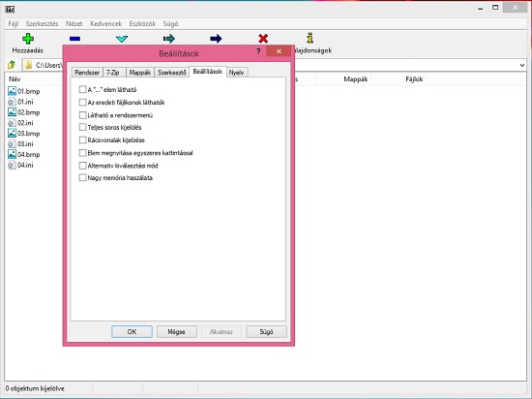Enable 'Az eredeti fájlikonok láthatók' checkbox
The image size is (532, 399).
tap(82, 103)
